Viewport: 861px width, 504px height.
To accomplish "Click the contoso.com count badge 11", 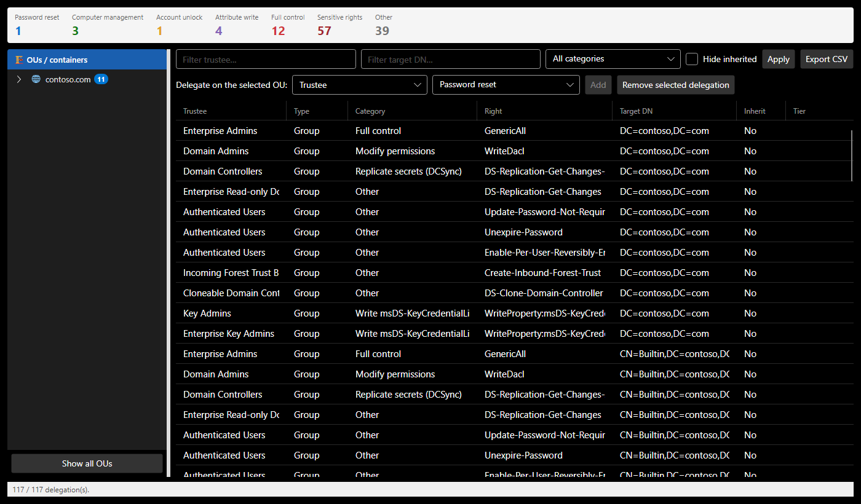I will pos(101,79).
